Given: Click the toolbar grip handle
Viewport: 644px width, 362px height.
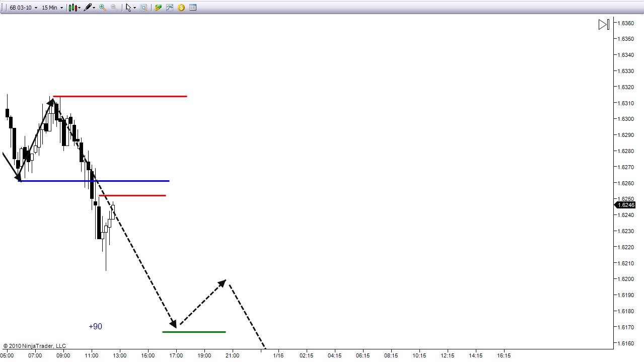Looking at the screenshot, I should tap(3, 8).
